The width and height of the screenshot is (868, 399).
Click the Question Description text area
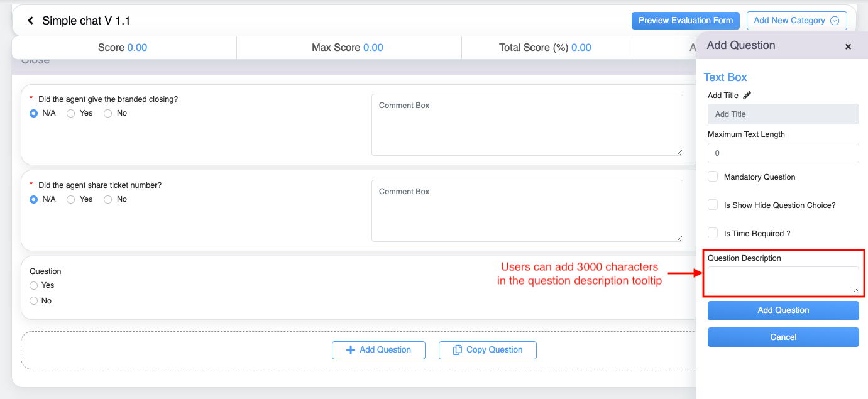coord(783,280)
